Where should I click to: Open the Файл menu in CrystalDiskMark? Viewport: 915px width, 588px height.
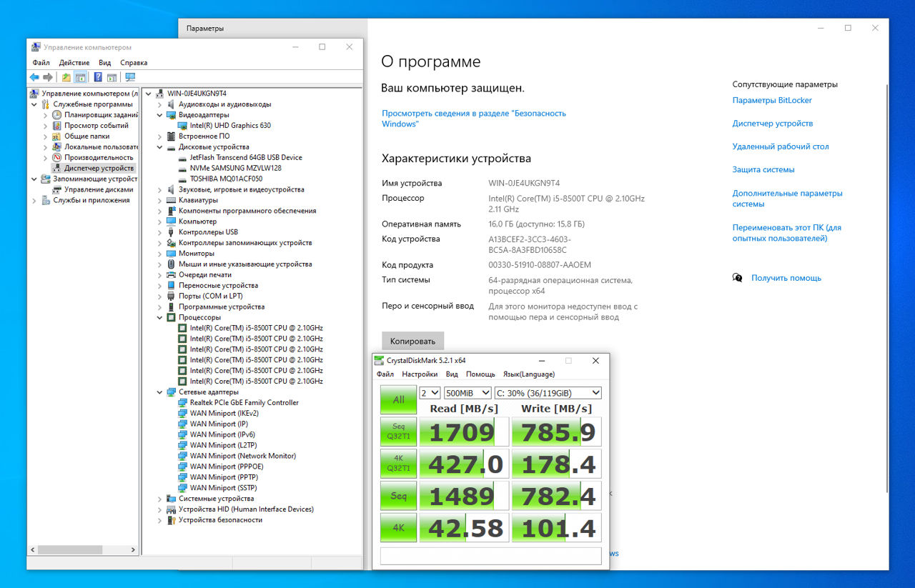point(385,374)
